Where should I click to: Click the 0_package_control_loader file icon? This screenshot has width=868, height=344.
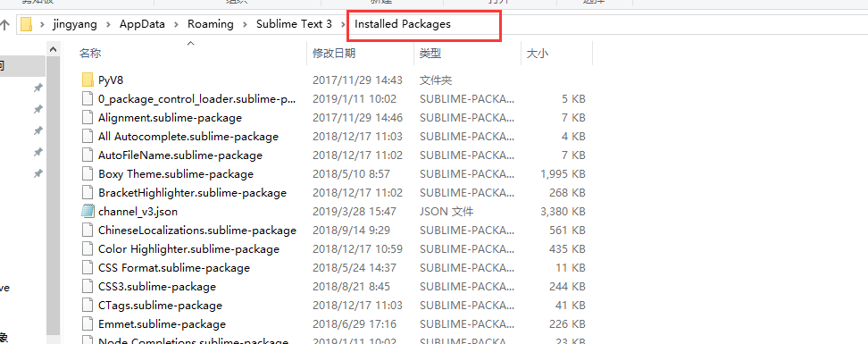pyautogui.click(x=88, y=99)
